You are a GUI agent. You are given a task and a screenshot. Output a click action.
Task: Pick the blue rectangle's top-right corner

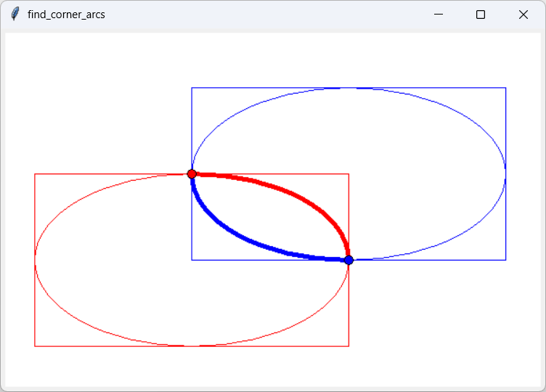point(505,88)
